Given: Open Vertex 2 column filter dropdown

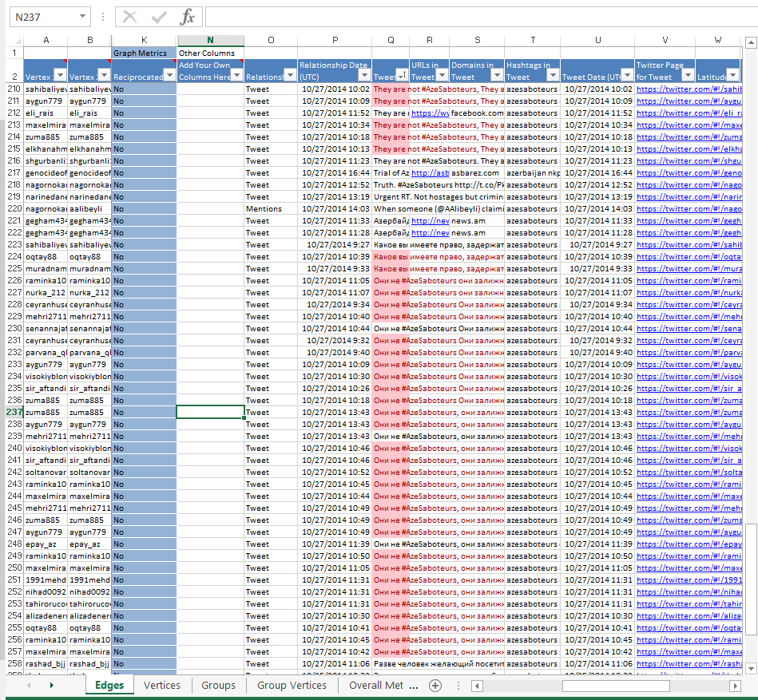Looking at the screenshot, I should click(104, 75).
